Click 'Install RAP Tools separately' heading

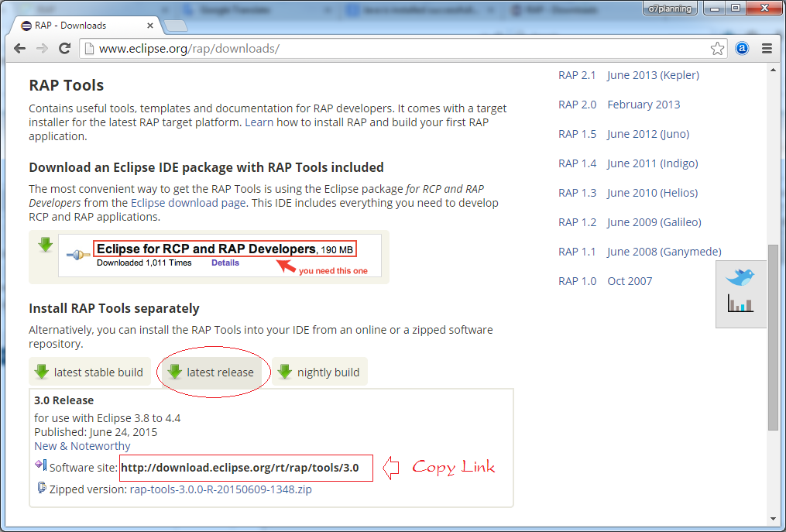pos(114,308)
